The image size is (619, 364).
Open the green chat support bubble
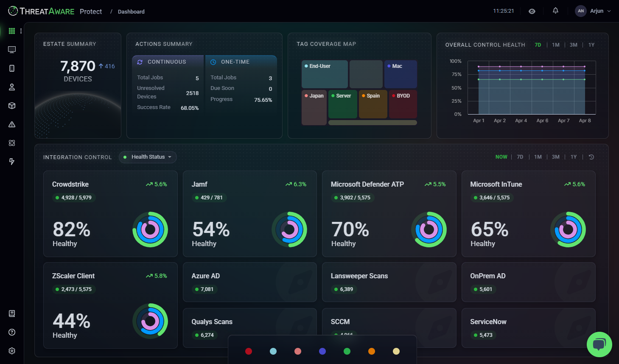[x=599, y=344]
